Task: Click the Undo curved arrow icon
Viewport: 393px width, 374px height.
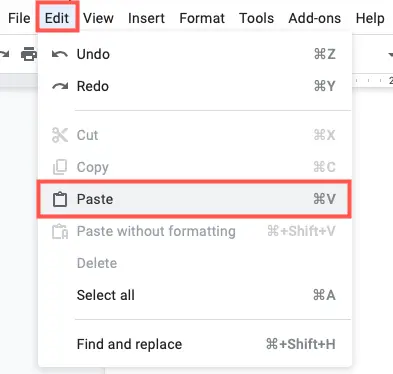Action: click(60, 54)
